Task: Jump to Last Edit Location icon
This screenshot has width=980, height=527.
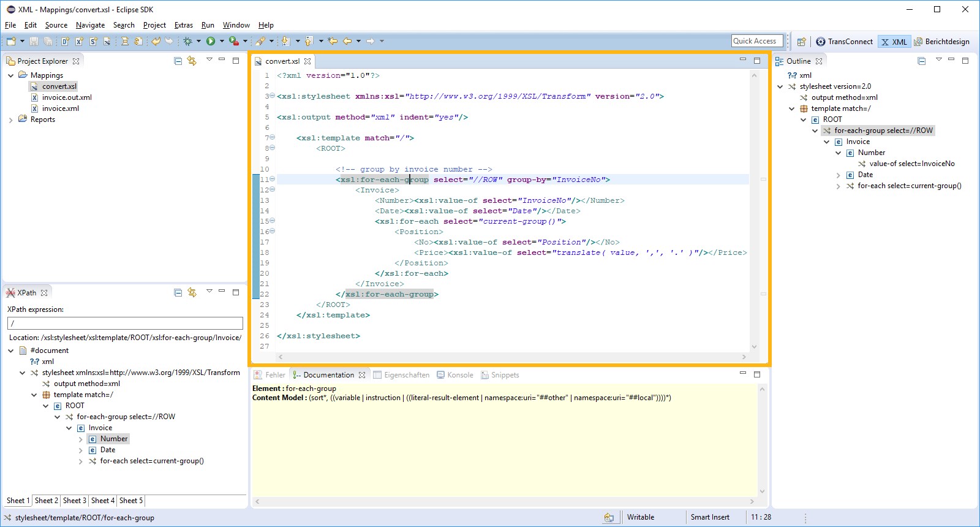Action: (x=333, y=41)
